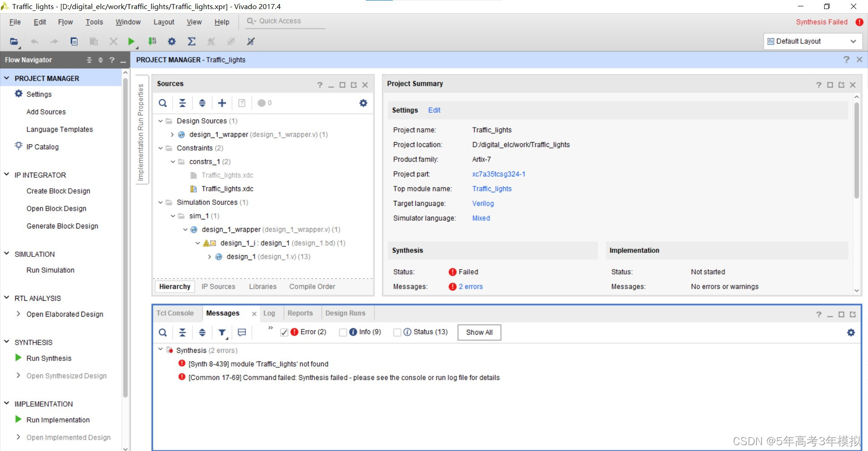Open Settings in Project Manager
The image size is (868, 451).
point(39,94)
